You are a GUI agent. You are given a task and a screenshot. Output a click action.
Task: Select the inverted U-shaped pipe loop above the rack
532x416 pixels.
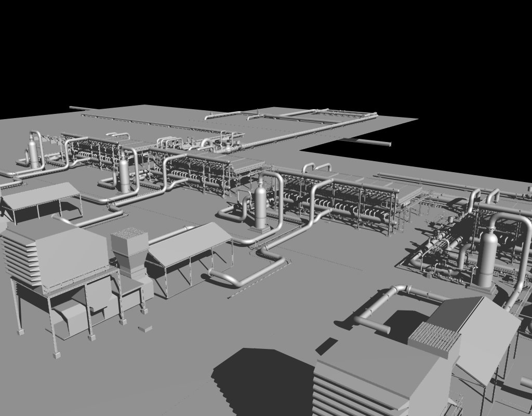tap(316, 167)
